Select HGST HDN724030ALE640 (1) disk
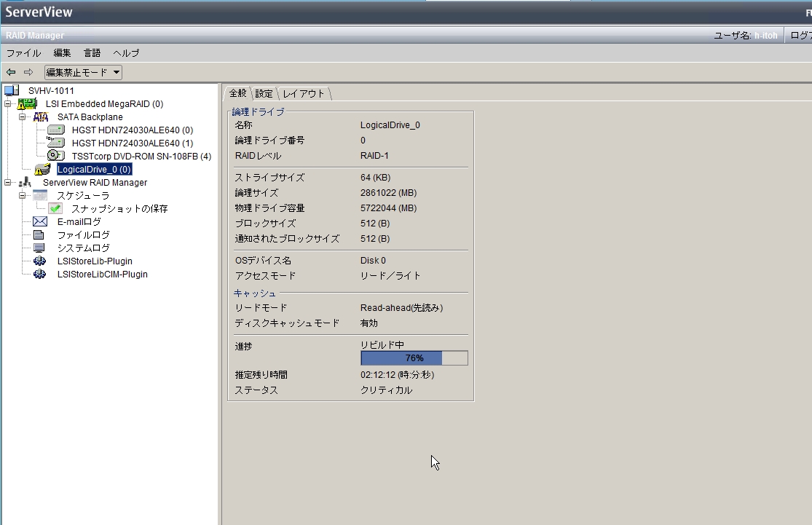 [133, 143]
